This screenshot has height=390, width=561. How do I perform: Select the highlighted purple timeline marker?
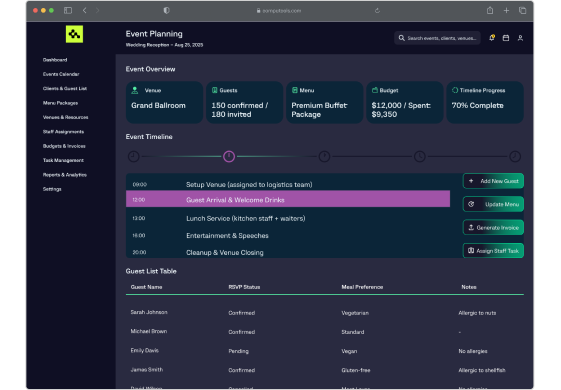(229, 156)
